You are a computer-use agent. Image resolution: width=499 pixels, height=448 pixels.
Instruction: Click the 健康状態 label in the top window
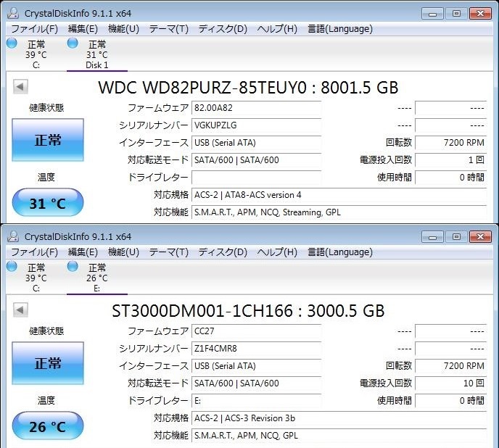click(x=46, y=108)
